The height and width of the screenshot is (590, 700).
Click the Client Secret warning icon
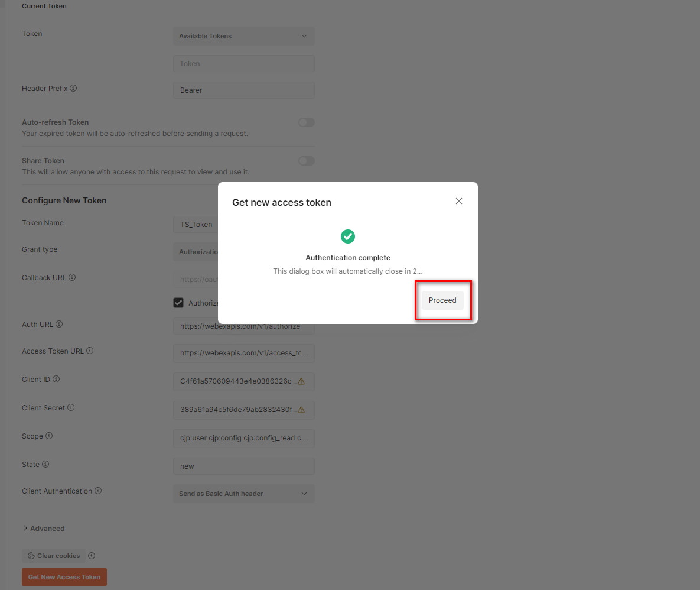(301, 410)
